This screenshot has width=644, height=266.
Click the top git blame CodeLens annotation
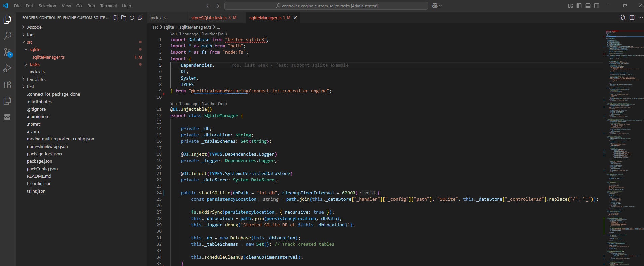[x=198, y=34]
